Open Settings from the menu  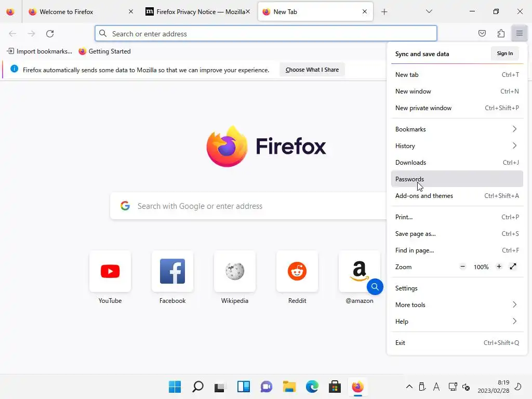[x=457, y=288]
